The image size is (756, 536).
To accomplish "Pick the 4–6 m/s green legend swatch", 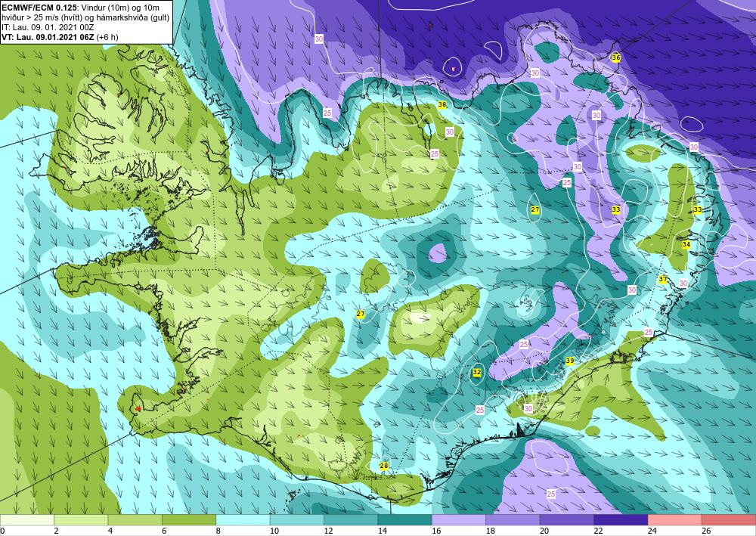I will pyautogui.click(x=135, y=519).
